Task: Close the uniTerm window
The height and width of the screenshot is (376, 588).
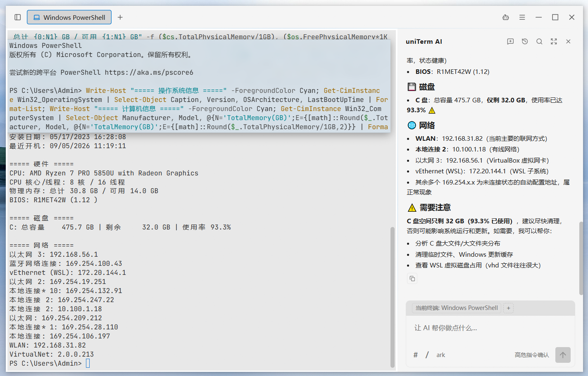Action: 572,17
